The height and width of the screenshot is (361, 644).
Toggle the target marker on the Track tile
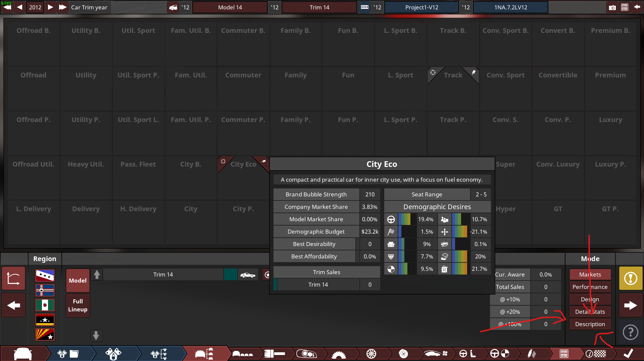(433, 72)
